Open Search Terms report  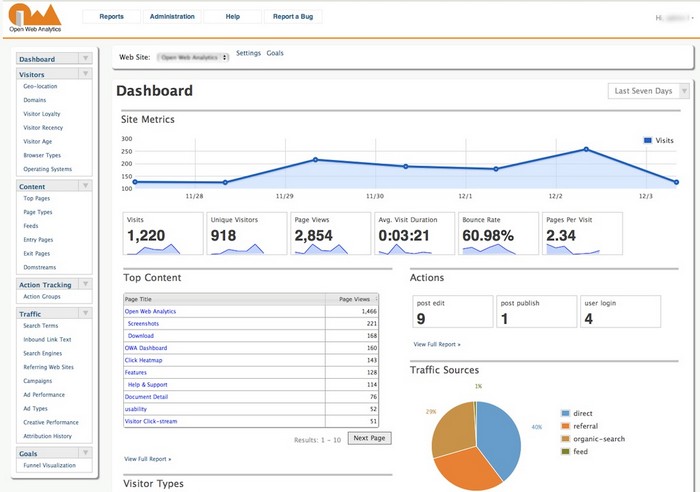click(41, 326)
